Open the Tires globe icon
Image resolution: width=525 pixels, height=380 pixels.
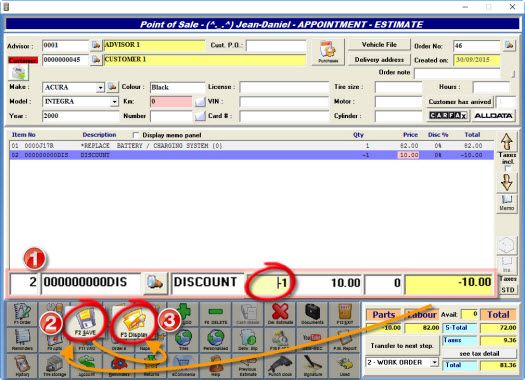click(183, 339)
